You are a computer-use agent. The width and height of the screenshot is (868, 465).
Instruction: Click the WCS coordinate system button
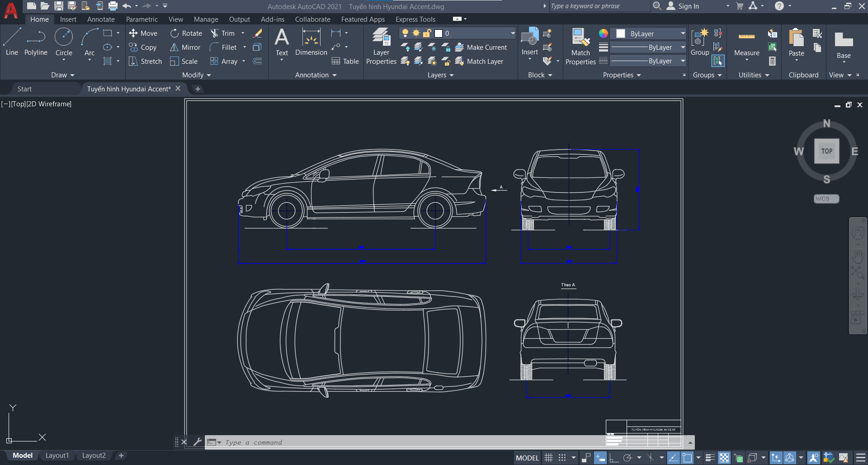click(826, 199)
